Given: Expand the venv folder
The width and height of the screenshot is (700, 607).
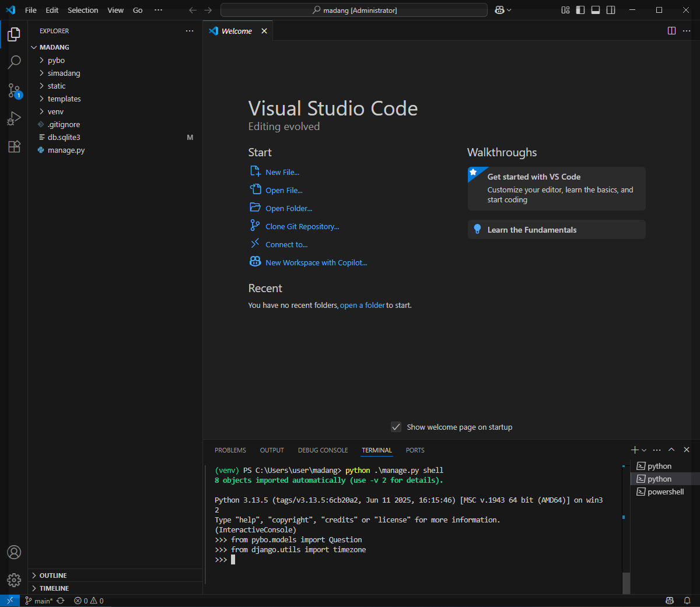Looking at the screenshot, I should point(115,111).
